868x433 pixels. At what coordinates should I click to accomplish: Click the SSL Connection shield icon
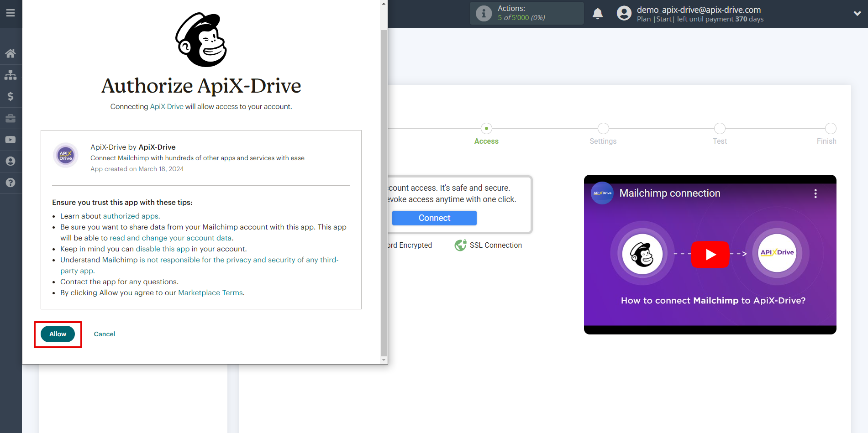[460, 245]
